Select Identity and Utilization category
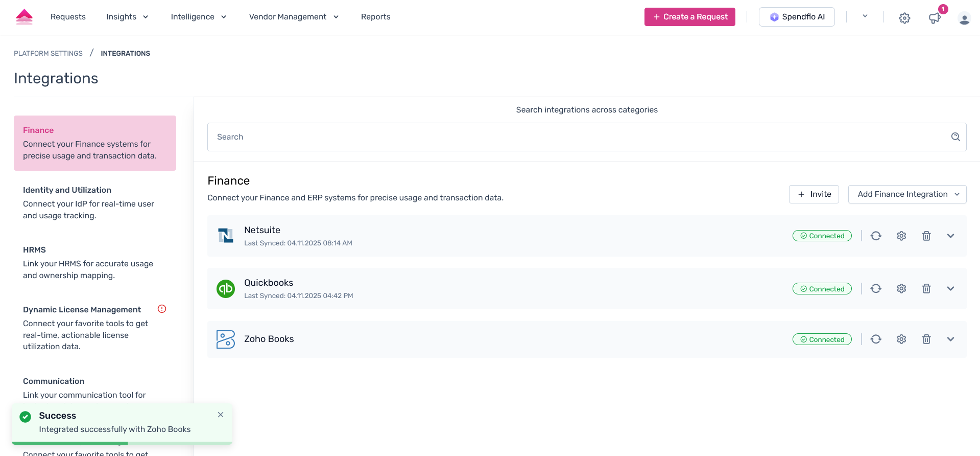The image size is (980, 456). click(x=95, y=203)
